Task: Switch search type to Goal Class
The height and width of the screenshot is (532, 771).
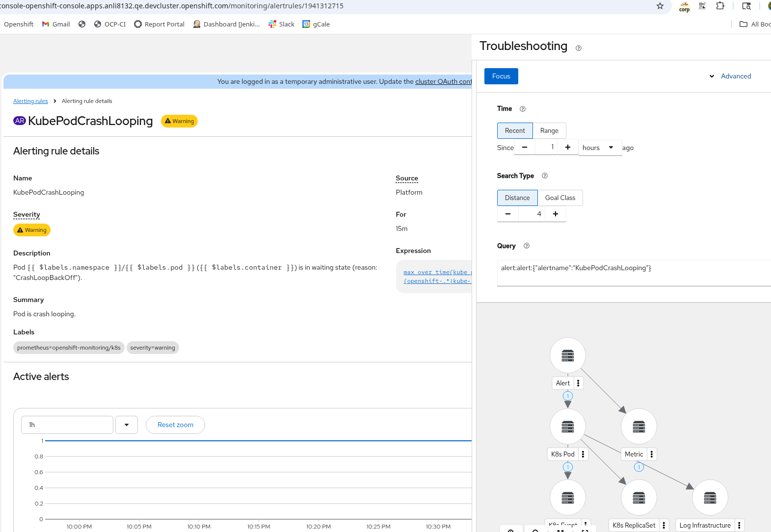Action: [x=560, y=198]
